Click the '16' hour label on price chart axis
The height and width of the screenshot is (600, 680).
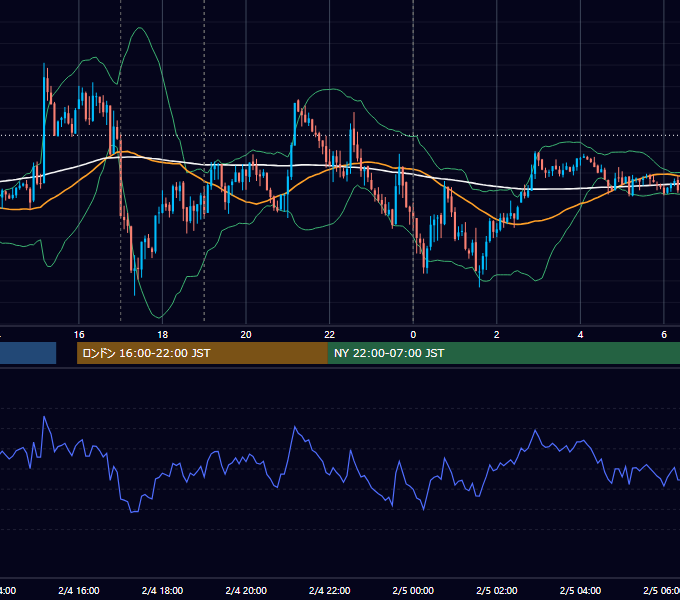79,335
